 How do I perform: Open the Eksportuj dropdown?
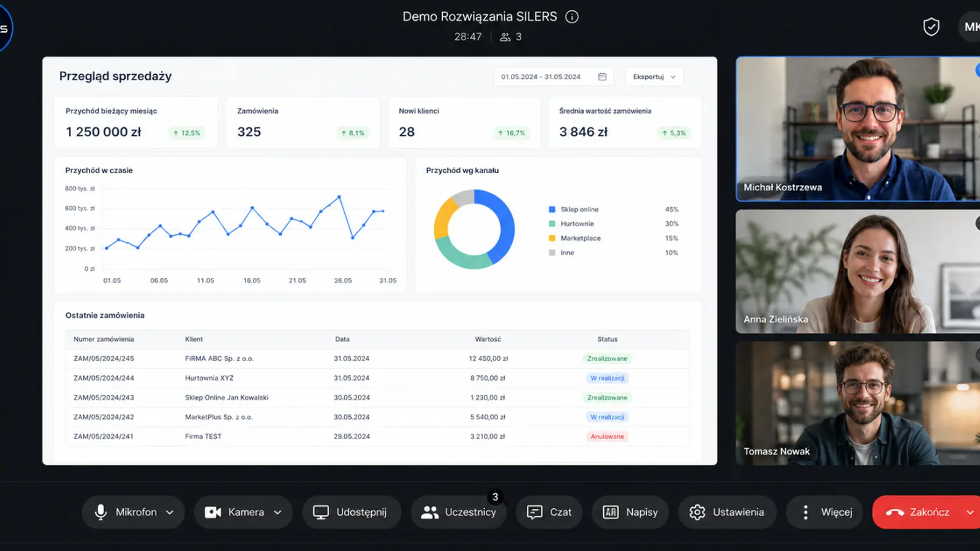(654, 77)
